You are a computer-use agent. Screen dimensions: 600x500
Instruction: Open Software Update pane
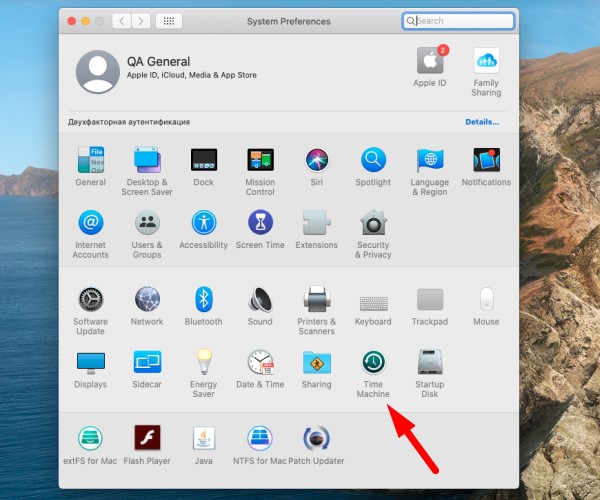tap(90, 299)
